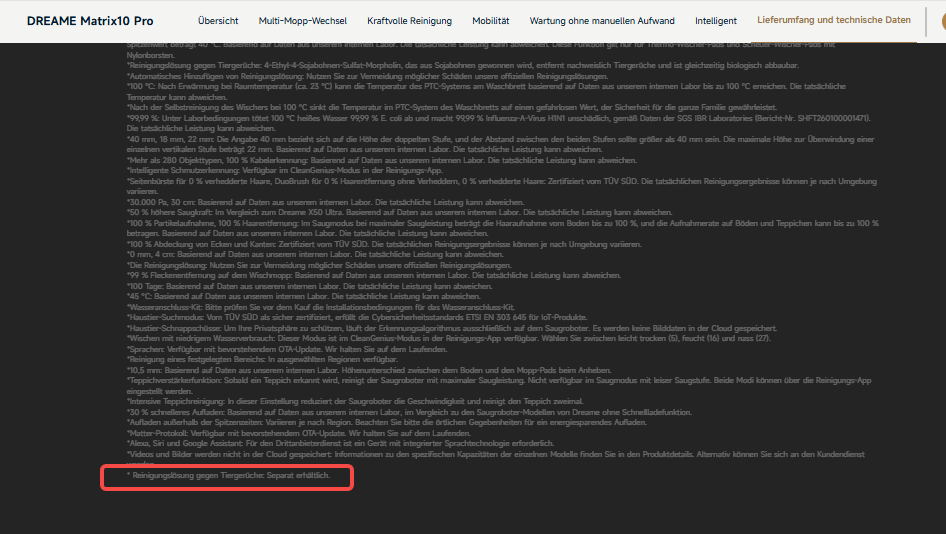Click the footnote starting '*45 °C'
946x534 pixels.
(x=303, y=296)
